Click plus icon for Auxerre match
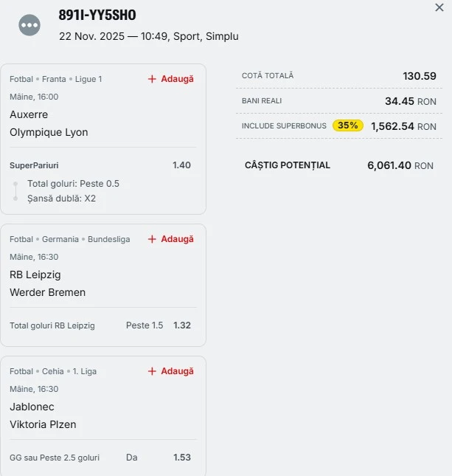This screenshot has height=476, width=452. [152, 79]
